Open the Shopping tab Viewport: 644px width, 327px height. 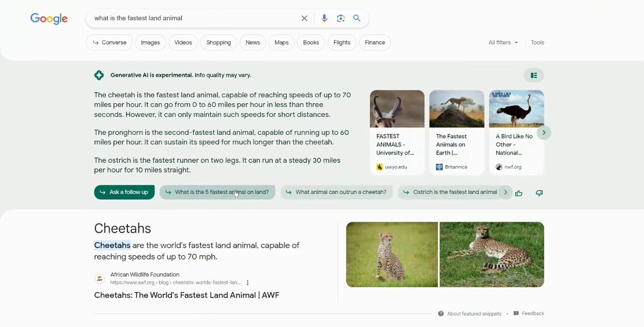pyautogui.click(x=219, y=42)
